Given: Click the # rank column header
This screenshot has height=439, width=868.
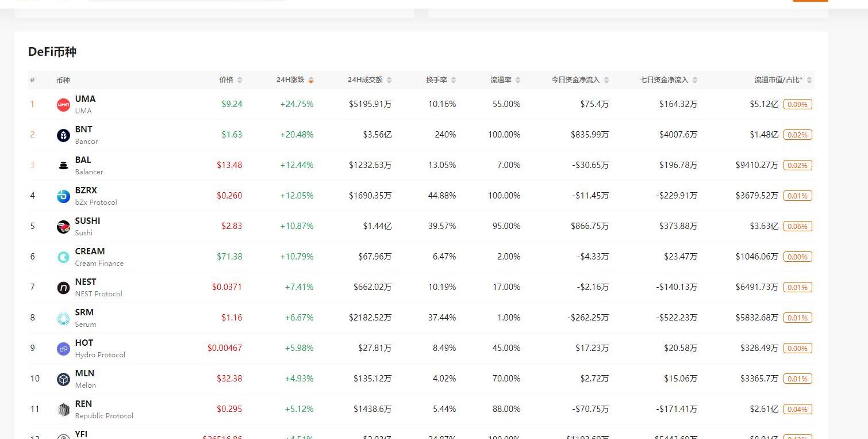Looking at the screenshot, I should [32, 80].
